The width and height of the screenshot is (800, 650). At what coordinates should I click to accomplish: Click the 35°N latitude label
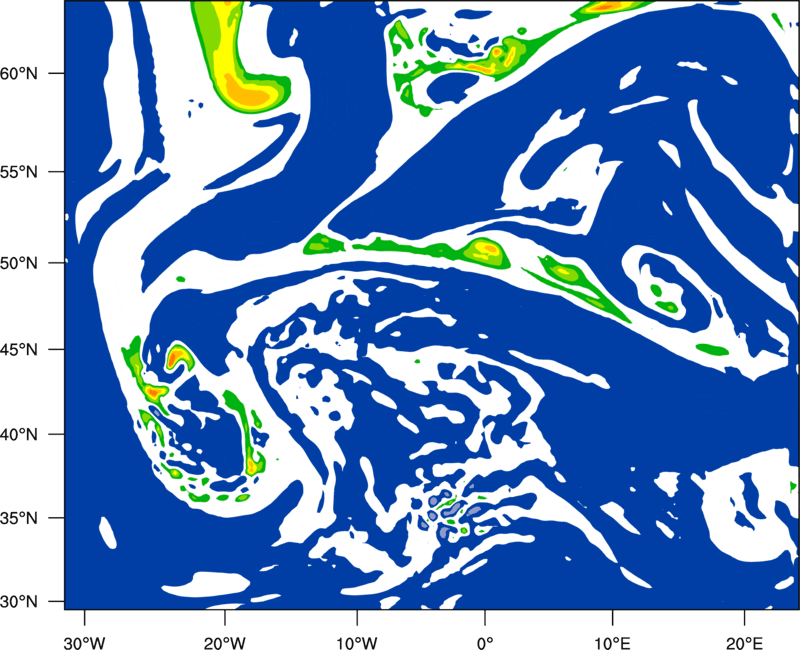(19, 518)
